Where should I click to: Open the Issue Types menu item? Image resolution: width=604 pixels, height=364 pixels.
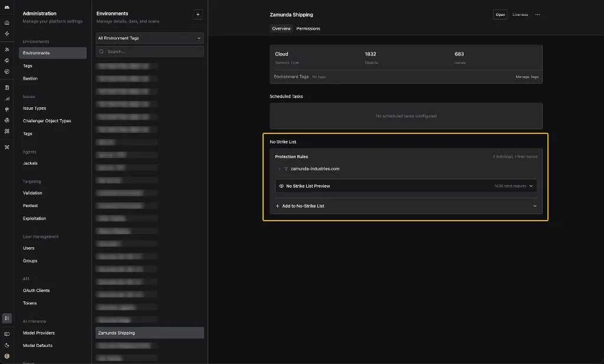point(34,108)
